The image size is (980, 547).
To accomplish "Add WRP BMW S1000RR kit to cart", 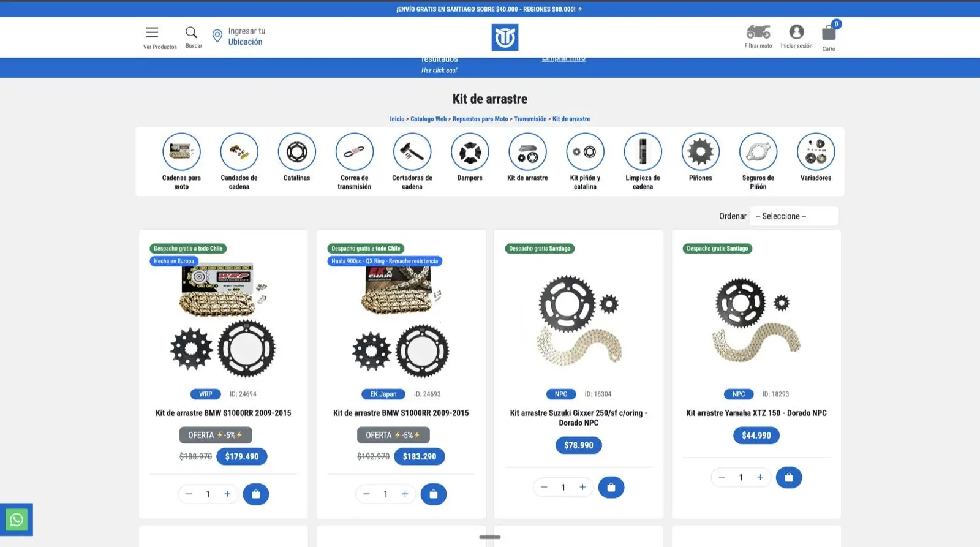I will (256, 494).
